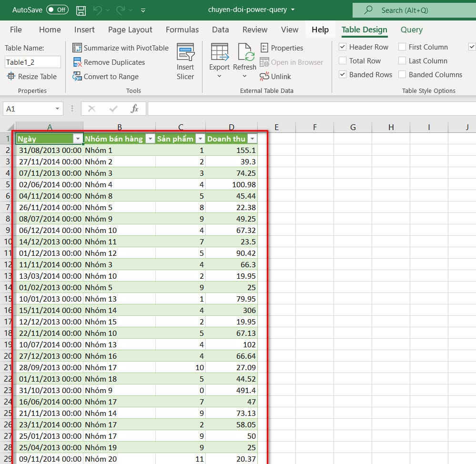Switch to the Query ribbon tab
Viewport: 476px width, 464px height.
pos(411,30)
